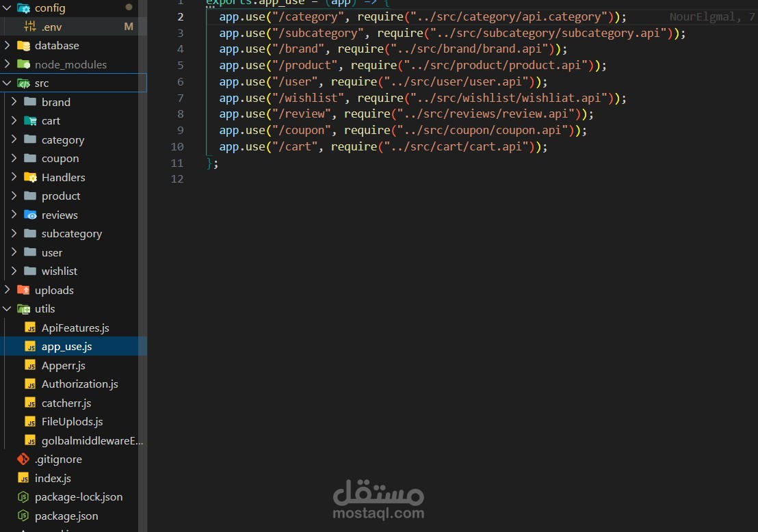Expand the node_modules folder chevron
This screenshot has height=532, width=758.
coord(7,64)
